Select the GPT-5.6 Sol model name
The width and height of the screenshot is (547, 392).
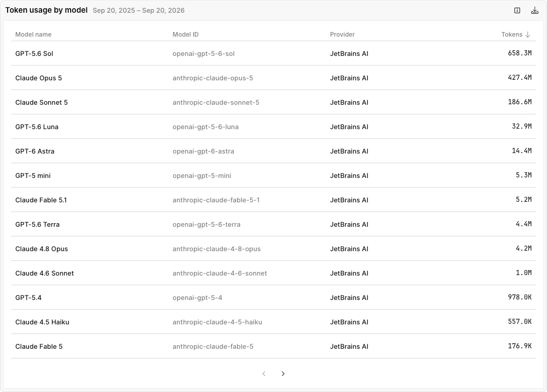34,54
